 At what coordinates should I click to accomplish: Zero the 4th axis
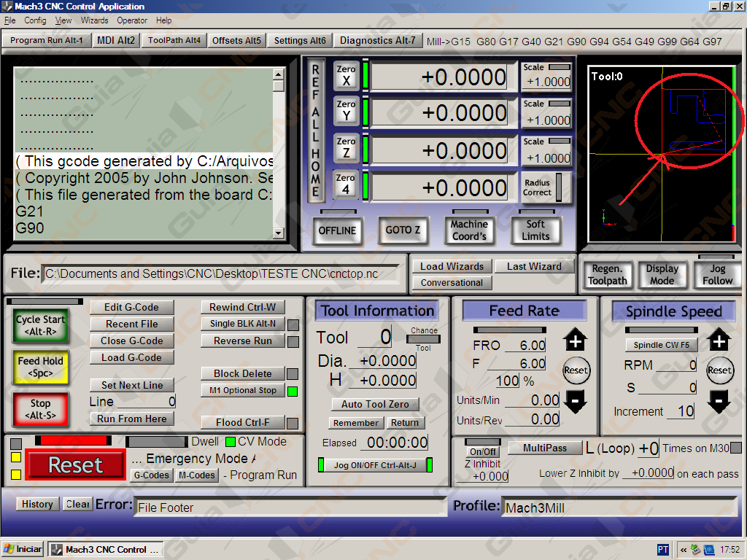tap(346, 184)
